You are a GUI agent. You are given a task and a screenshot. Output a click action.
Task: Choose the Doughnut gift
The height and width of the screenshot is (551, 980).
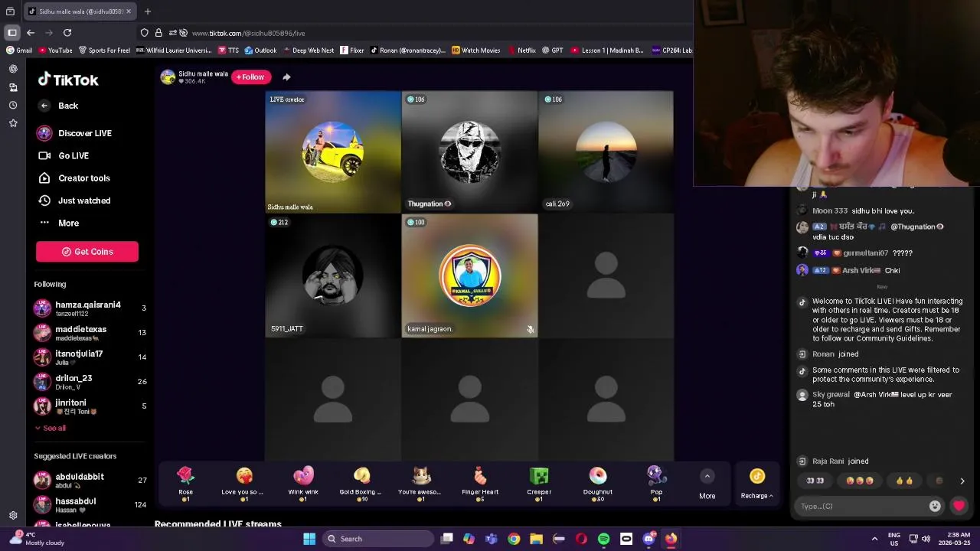[597, 484]
